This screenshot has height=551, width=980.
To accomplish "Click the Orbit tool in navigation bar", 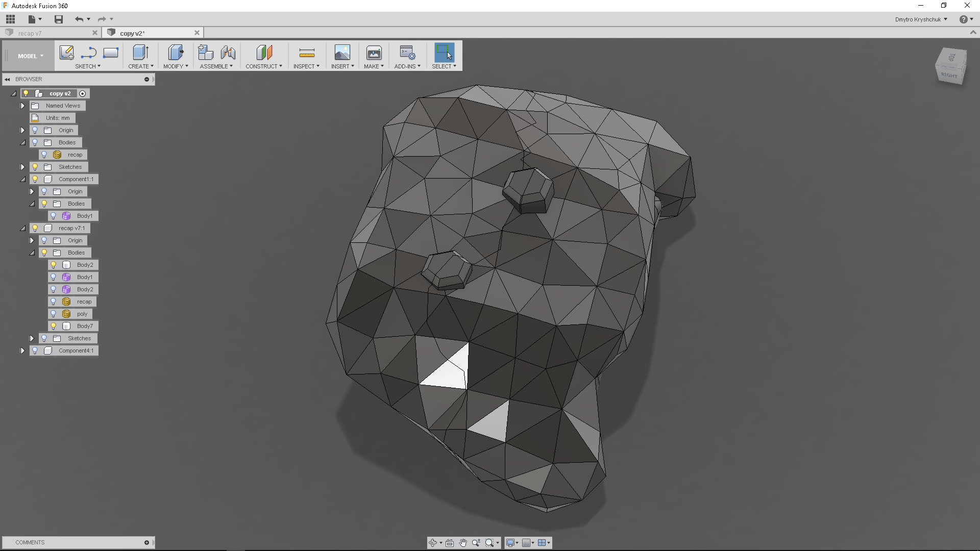I will tap(433, 543).
